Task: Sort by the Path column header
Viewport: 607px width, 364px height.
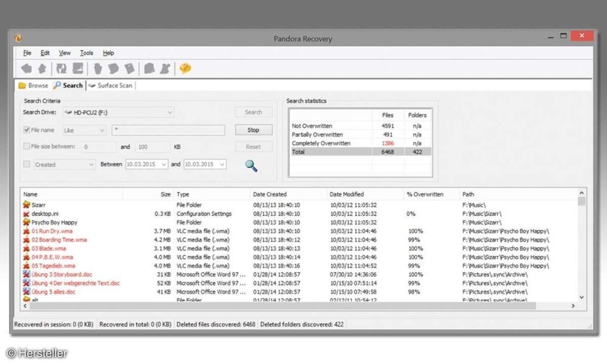Action: coord(518,194)
